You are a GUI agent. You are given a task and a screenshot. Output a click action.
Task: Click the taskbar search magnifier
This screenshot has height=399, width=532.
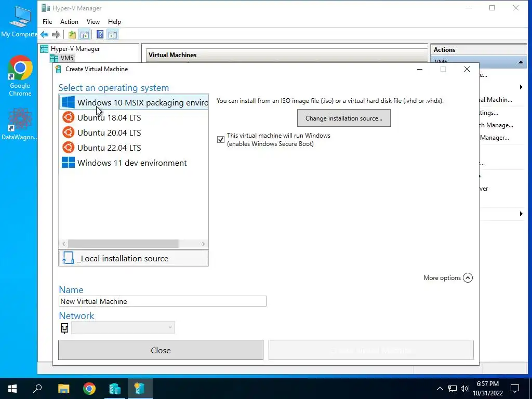pyautogui.click(x=37, y=389)
